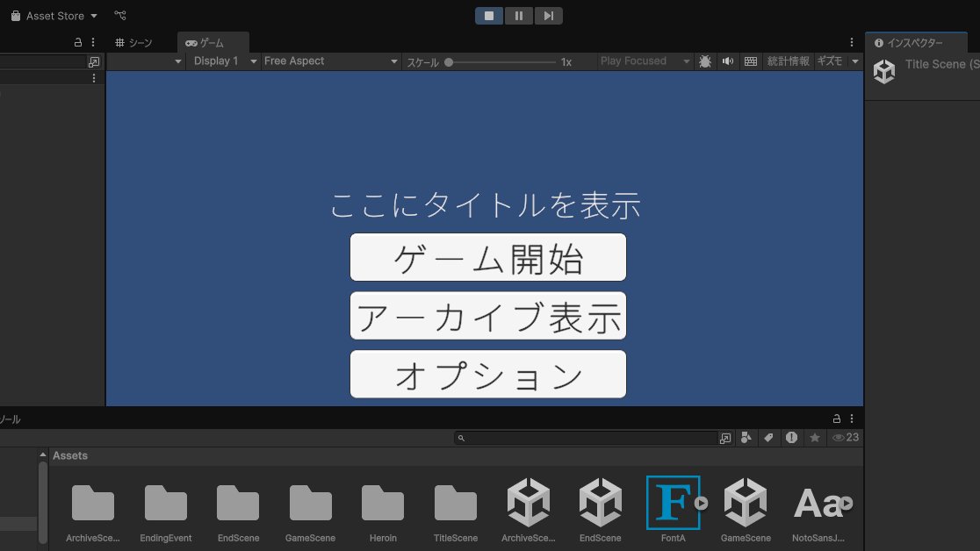Click the スケール zoom slider handle
980x551 pixels.
449,62
